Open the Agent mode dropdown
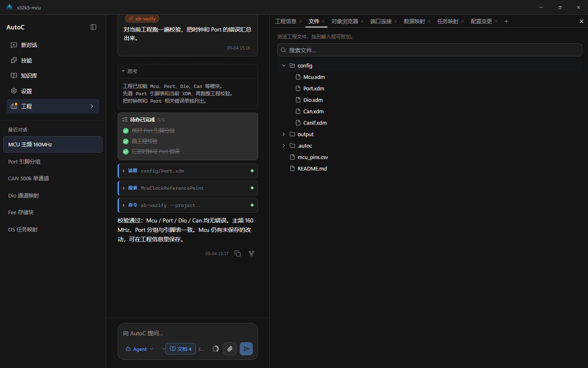This screenshot has width=588, height=368. 140,349
